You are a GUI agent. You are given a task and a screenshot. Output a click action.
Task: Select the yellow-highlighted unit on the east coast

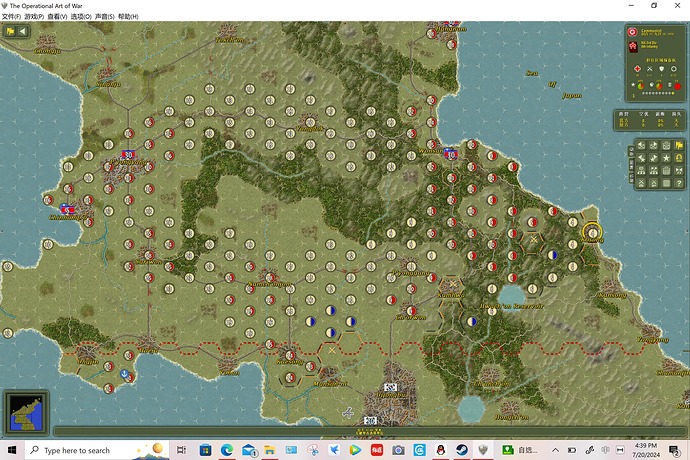click(x=591, y=233)
